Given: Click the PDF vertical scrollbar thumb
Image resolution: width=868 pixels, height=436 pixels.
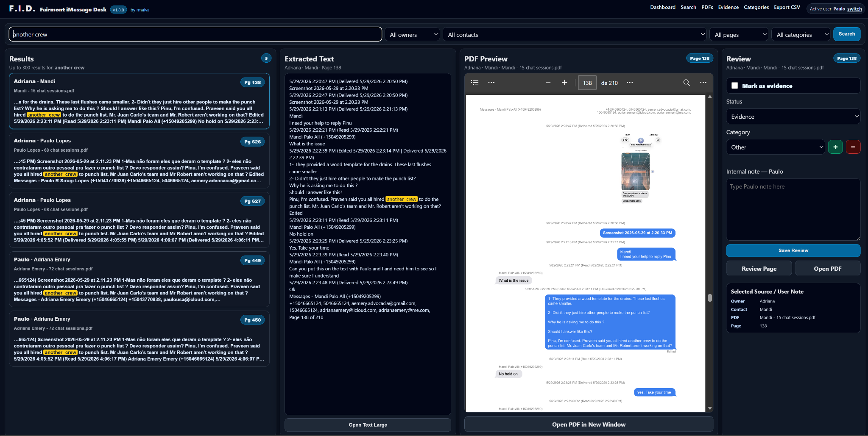Looking at the screenshot, I should (x=710, y=297).
